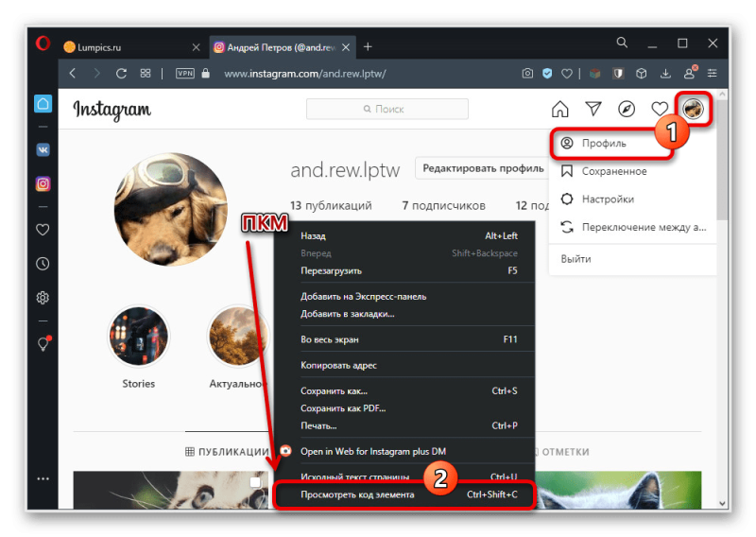Choose Добавить на Экспресс-панель

point(404,297)
